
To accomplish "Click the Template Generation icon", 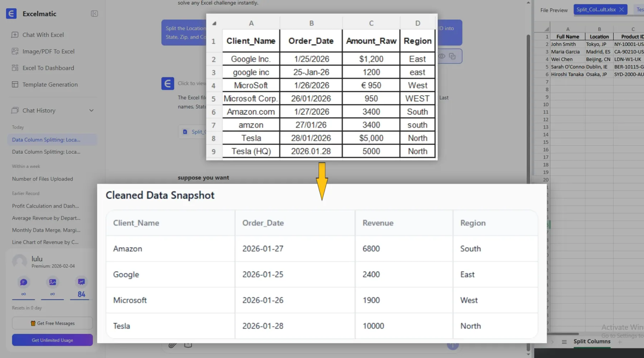I will [x=15, y=84].
